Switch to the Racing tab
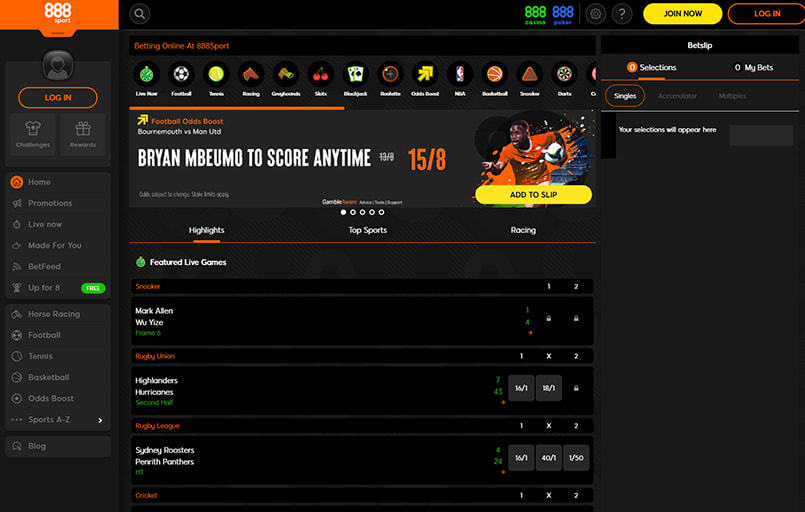Viewport: 805px width, 512px height. (523, 230)
